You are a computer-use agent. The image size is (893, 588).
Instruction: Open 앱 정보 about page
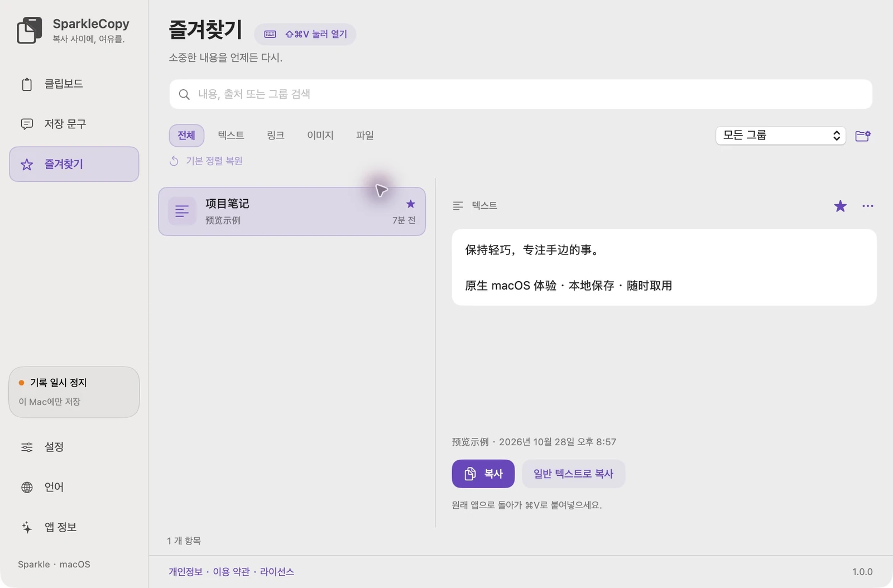74,527
